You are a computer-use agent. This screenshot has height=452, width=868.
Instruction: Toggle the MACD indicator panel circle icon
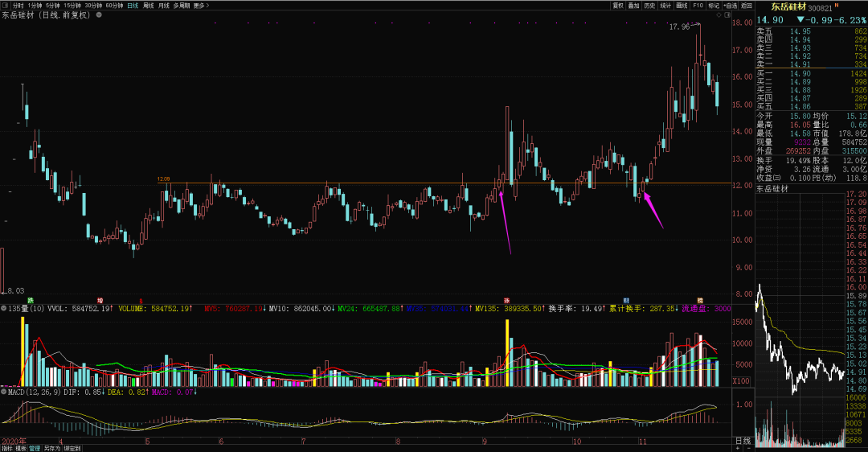tap(4, 392)
